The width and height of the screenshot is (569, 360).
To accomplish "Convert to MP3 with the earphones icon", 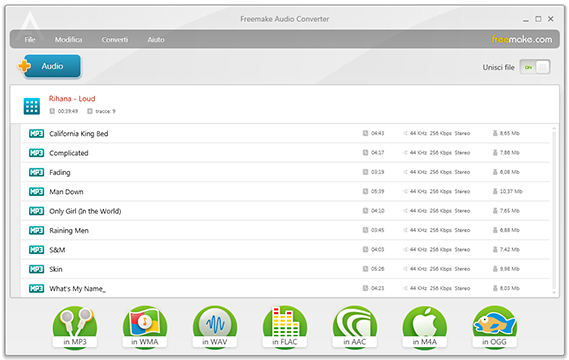I will click(75, 327).
